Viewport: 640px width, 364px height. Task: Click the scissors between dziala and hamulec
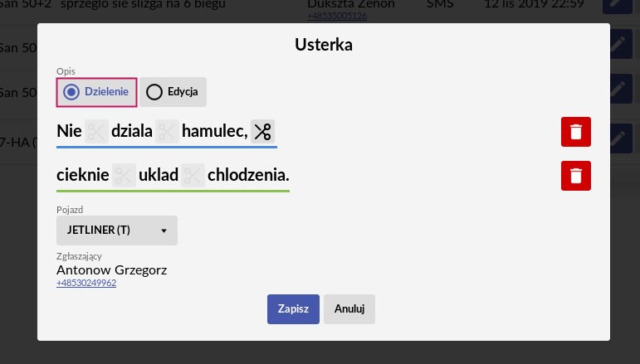[x=167, y=131]
